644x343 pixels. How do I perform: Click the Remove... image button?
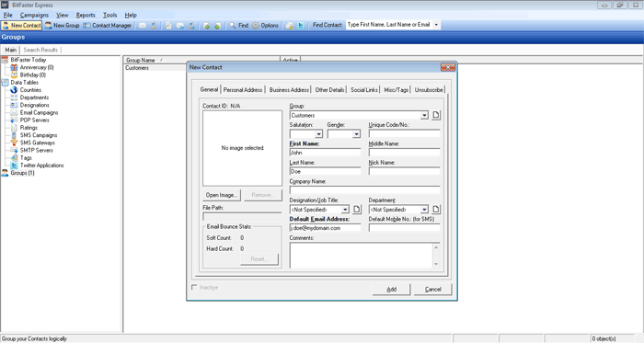coord(263,195)
